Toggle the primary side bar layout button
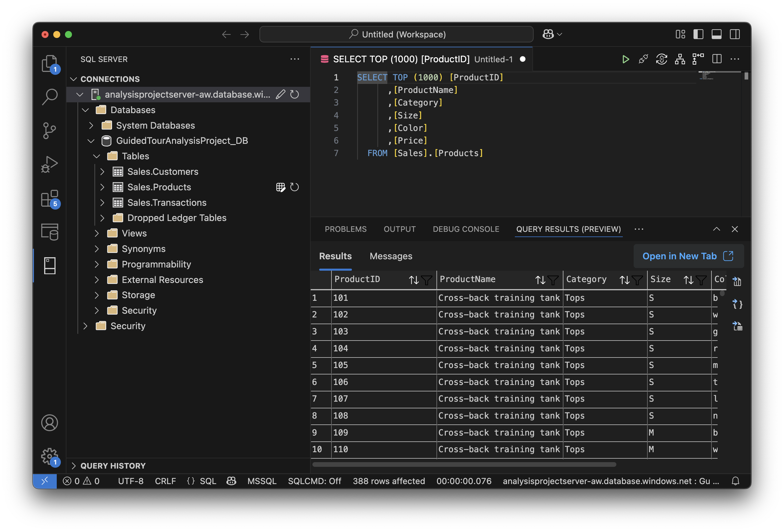This screenshot has width=784, height=532. (698, 34)
